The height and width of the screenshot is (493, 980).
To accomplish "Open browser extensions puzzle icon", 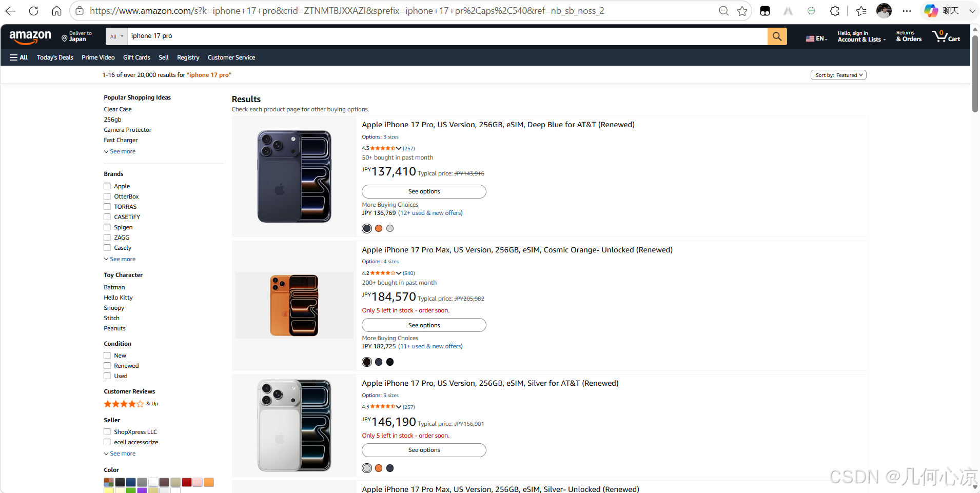I will tap(835, 11).
